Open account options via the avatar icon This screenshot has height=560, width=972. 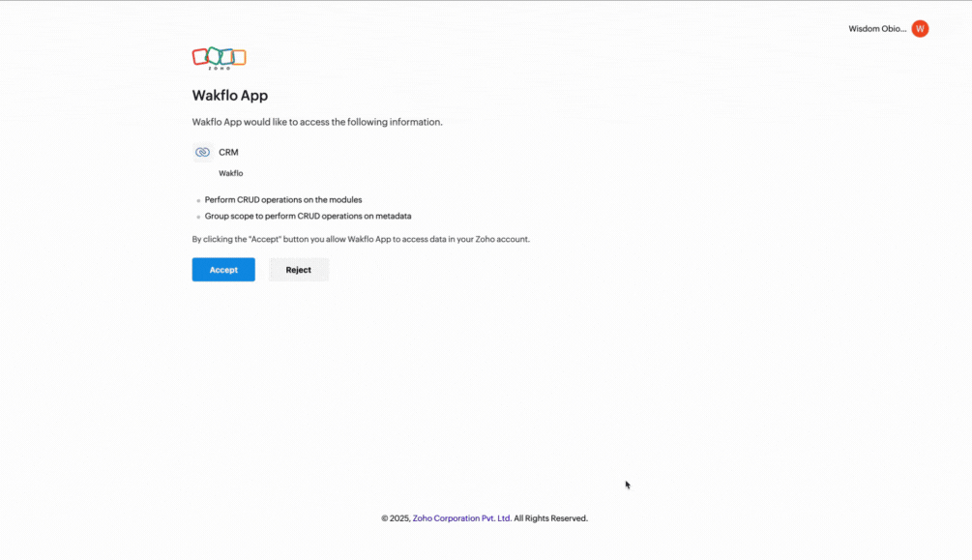click(919, 28)
